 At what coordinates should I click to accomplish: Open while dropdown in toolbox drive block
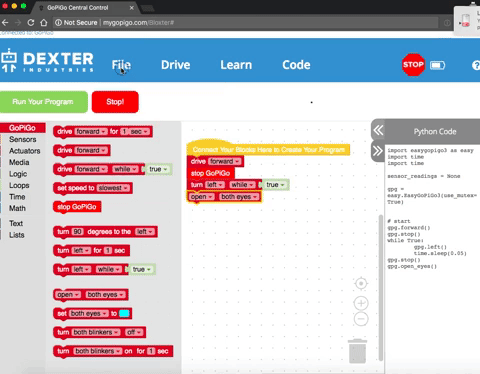(125, 169)
